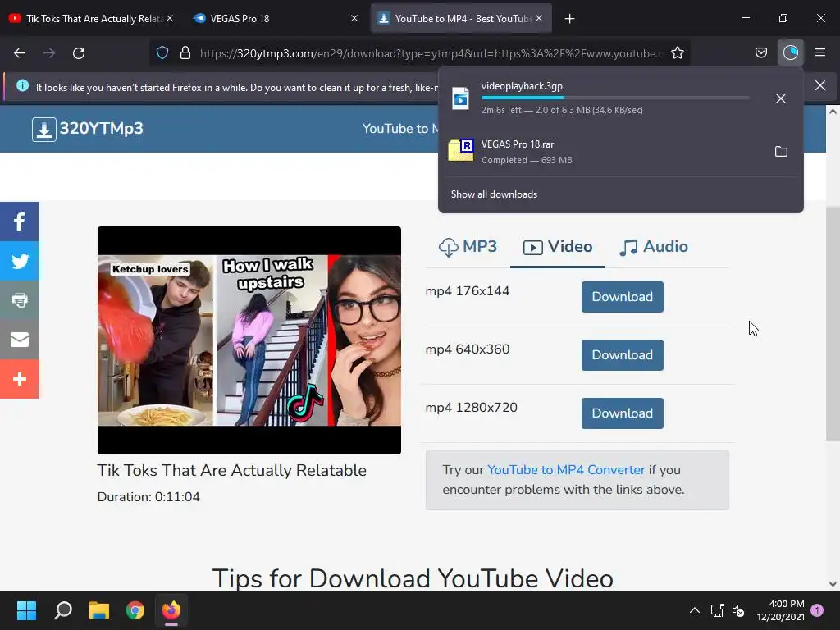Screen dimensions: 840x630
Task: Toggle the downloads panel button
Action: 790,52
